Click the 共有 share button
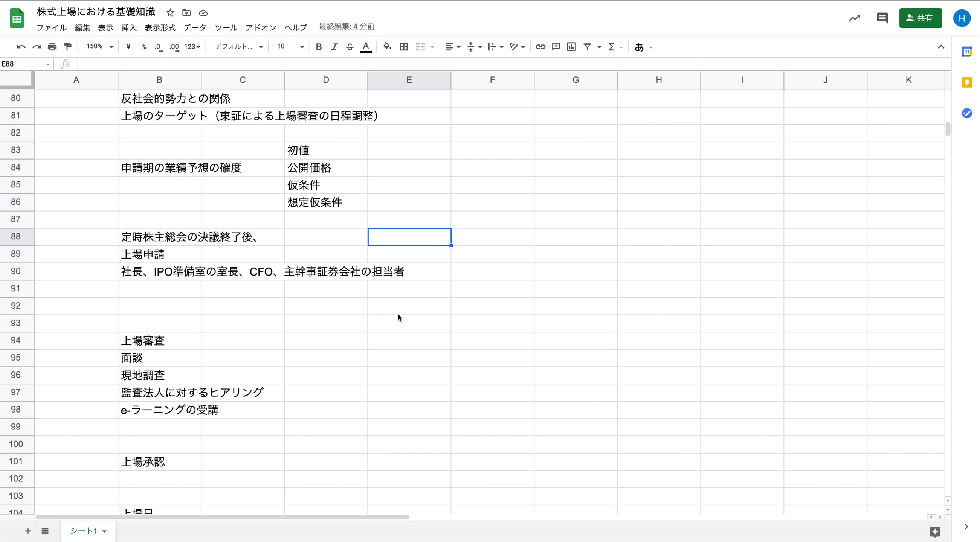The width and height of the screenshot is (980, 542). point(920,18)
